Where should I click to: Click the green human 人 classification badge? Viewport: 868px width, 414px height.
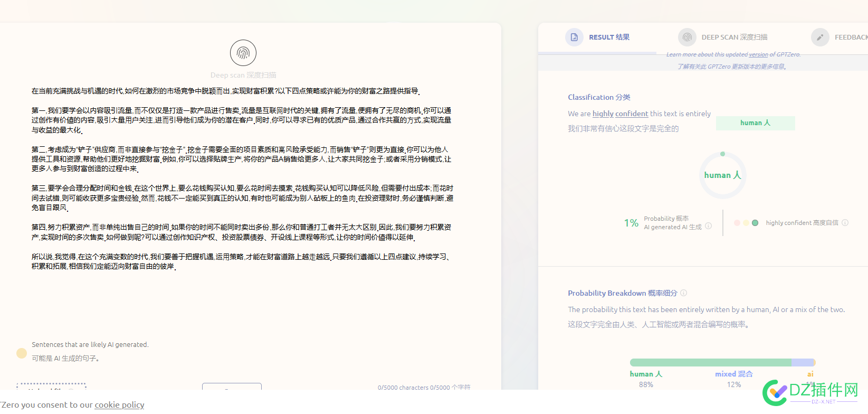click(x=755, y=123)
